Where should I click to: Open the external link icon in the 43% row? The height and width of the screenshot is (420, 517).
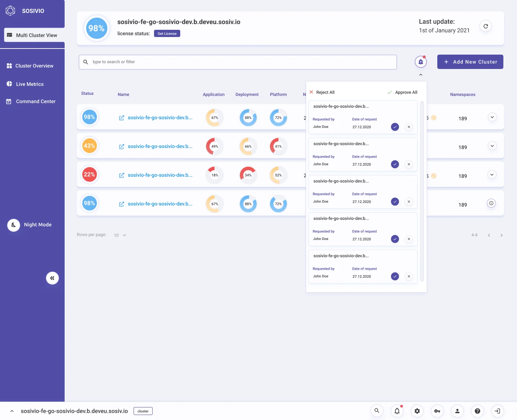click(x=122, y=147)
